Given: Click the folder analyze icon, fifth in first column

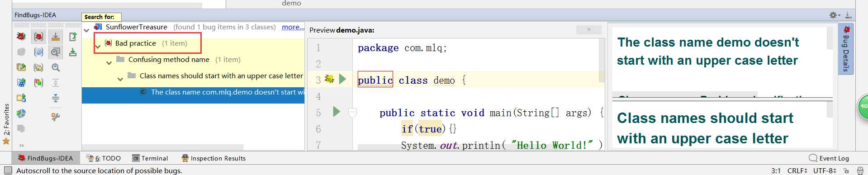Looking at the screenshot, I should (21, 98).
